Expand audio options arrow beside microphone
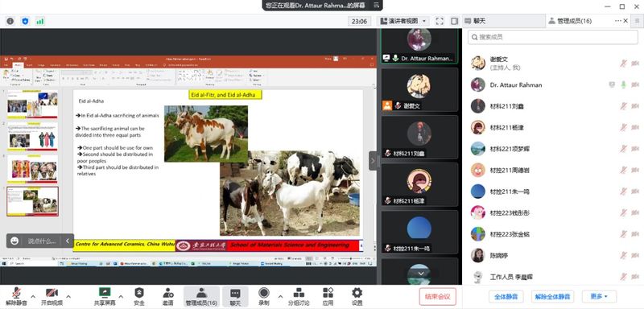This screenshot has height=309, width=644. (x=33, y=296)
